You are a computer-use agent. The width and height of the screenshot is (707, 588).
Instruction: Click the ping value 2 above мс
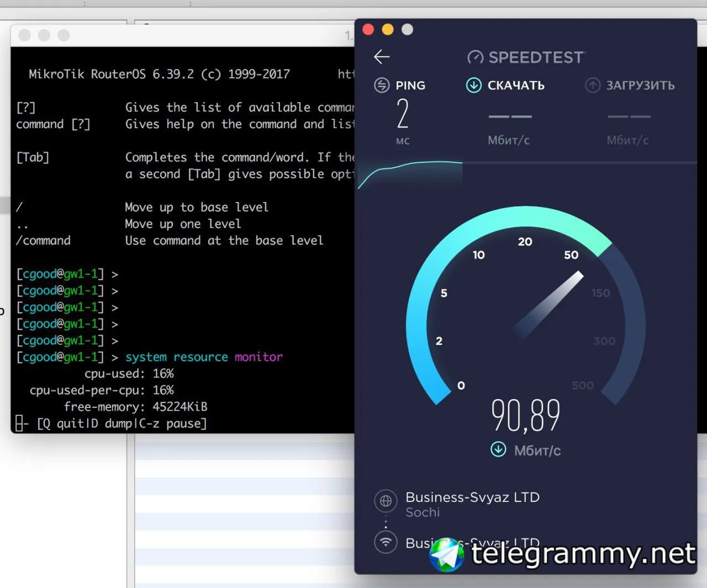(403, 114)
